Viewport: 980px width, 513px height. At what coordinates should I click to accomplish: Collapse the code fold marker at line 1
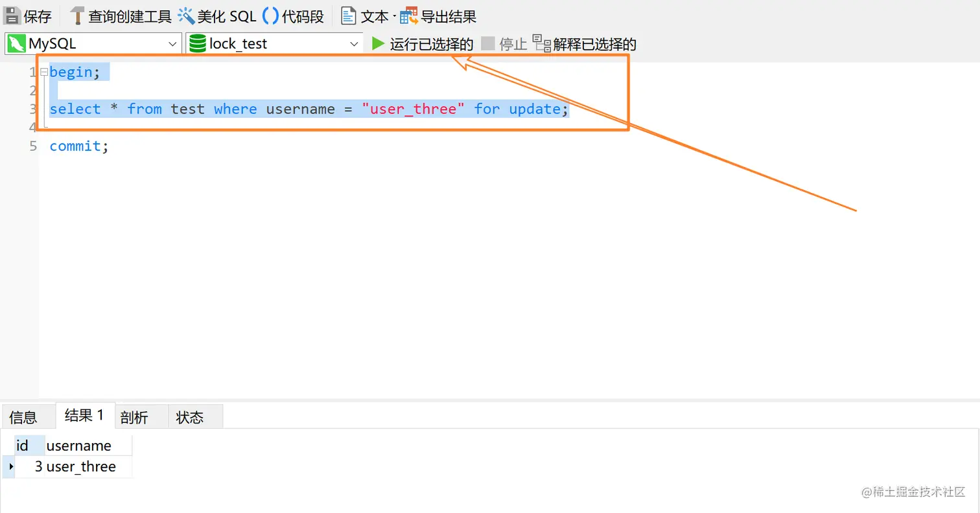(43, 73)
